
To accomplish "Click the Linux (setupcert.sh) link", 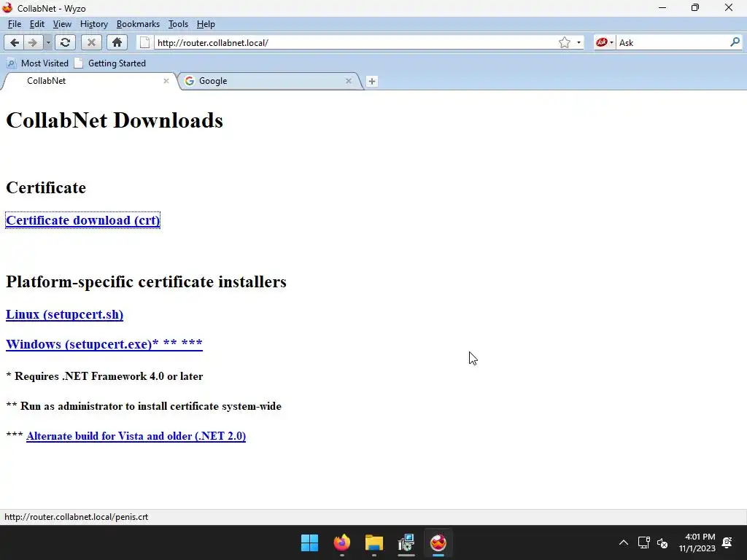I will click(64, 315).
